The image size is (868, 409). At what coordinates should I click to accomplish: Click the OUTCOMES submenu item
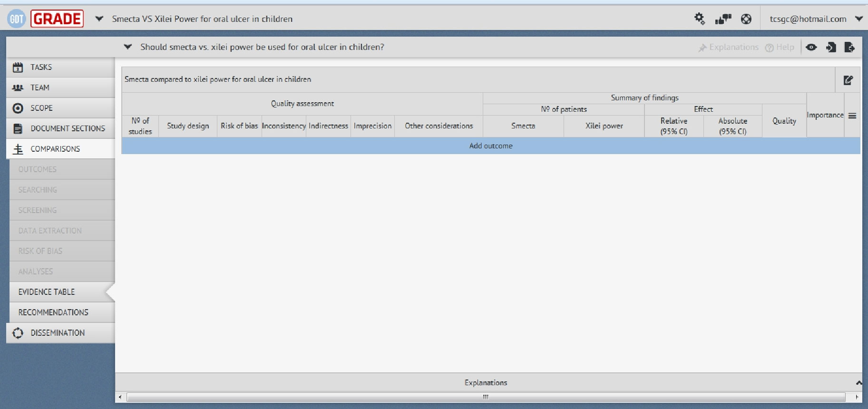(x=62, y=169)
